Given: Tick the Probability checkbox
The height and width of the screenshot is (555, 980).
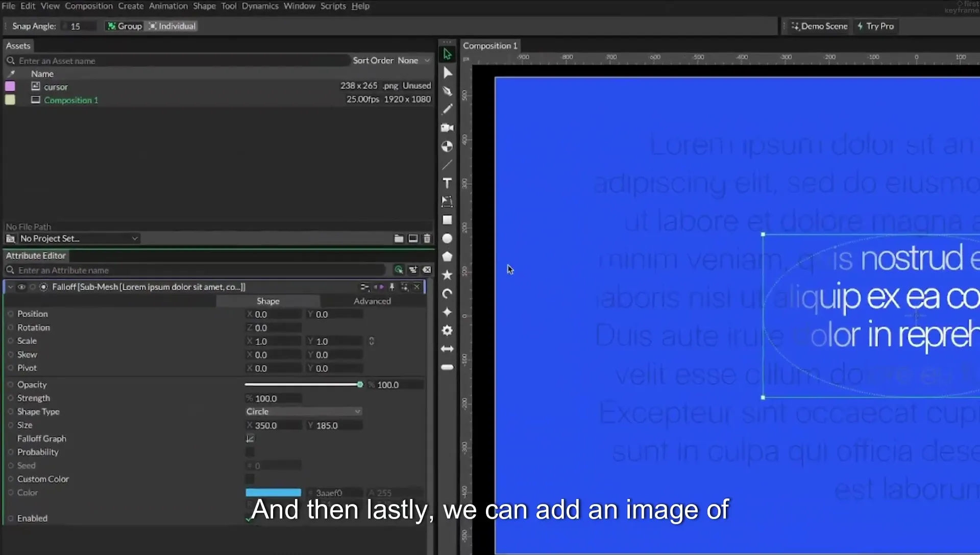Looking at the screenshot, I should pyautogui.click(x=250, y=452).
